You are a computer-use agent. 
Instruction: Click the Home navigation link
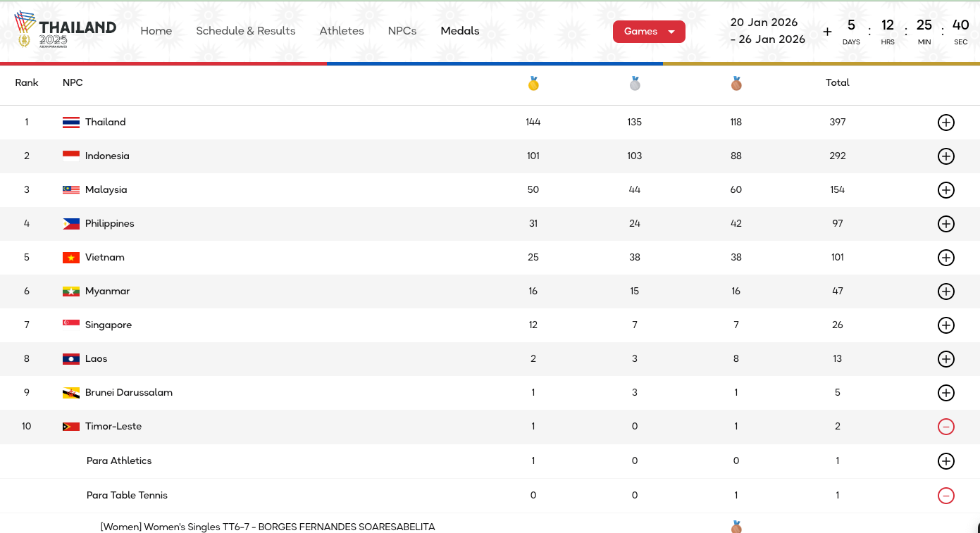click(x=156, y=31)
